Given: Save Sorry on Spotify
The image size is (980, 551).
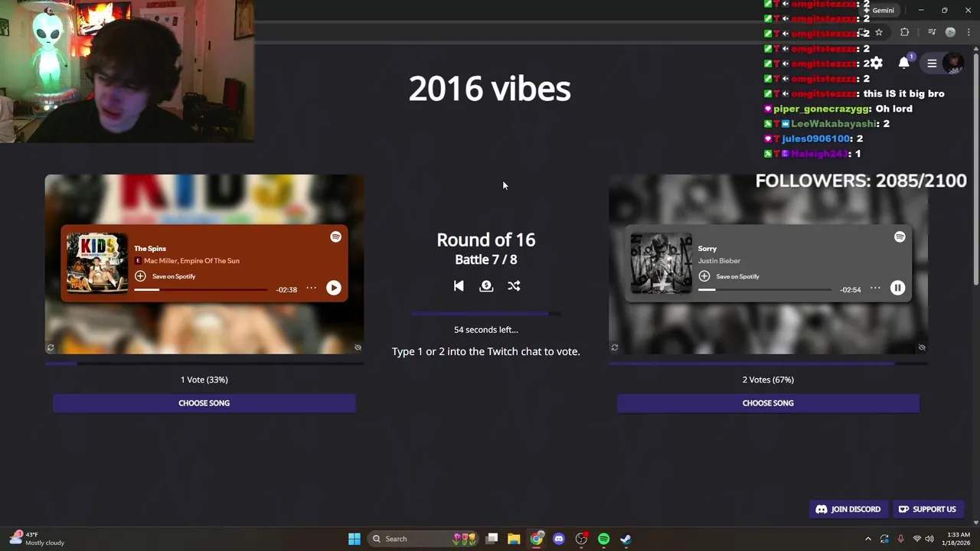Looking at the screenshot, I should (729, 276).
